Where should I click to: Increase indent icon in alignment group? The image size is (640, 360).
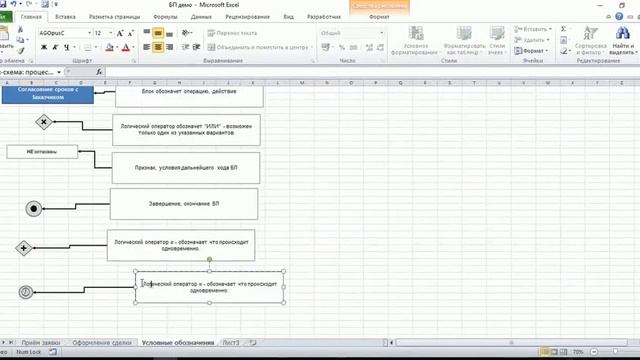[196, 47]
